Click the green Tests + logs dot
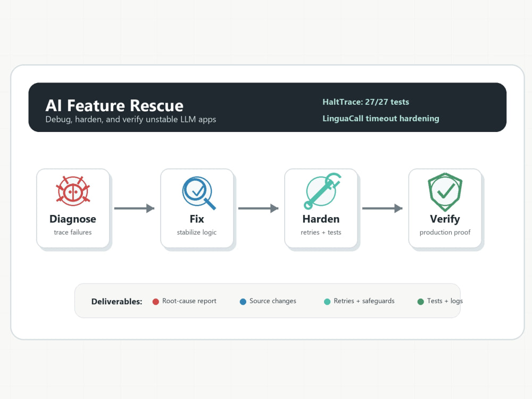This screenshot has width=532, height=399. [420, 302]
